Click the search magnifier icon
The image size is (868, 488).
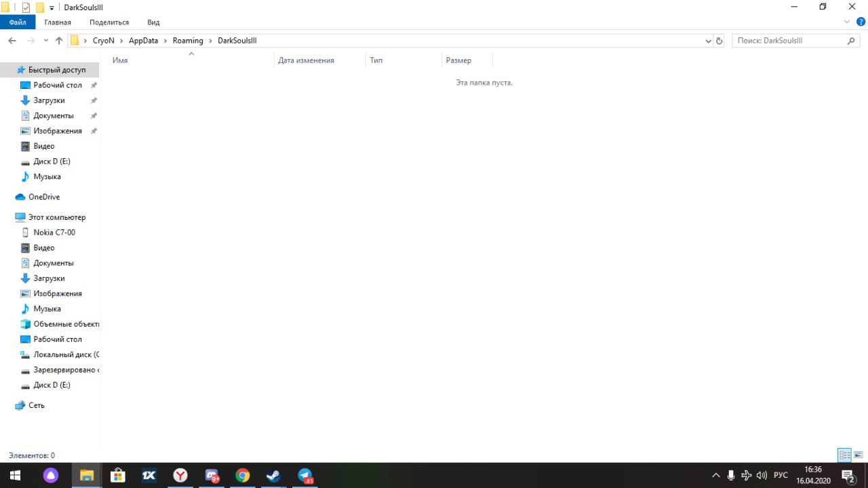(852, 41)
